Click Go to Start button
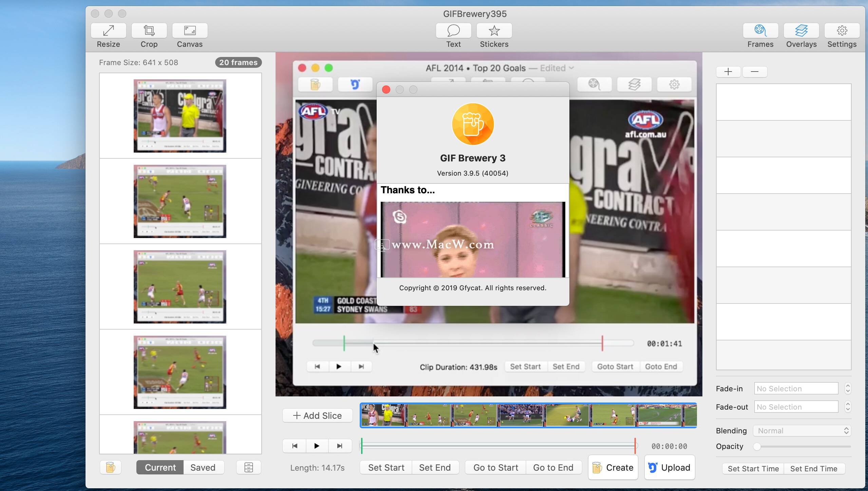868x491 pixels. pos(496,467)
